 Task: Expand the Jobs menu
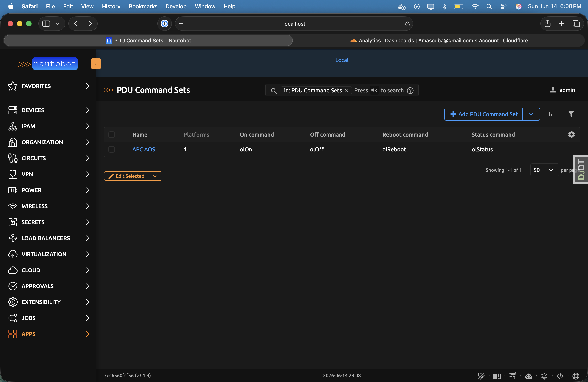click(48, 318)
